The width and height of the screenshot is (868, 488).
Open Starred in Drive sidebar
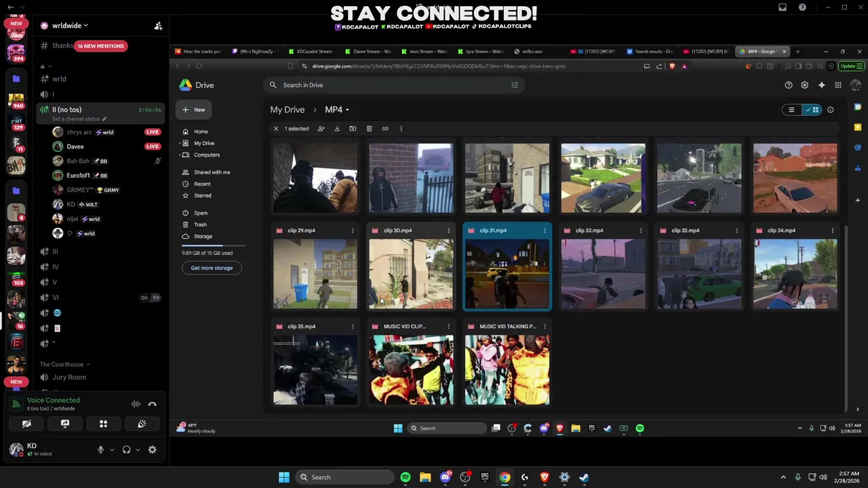coord(202,195)
